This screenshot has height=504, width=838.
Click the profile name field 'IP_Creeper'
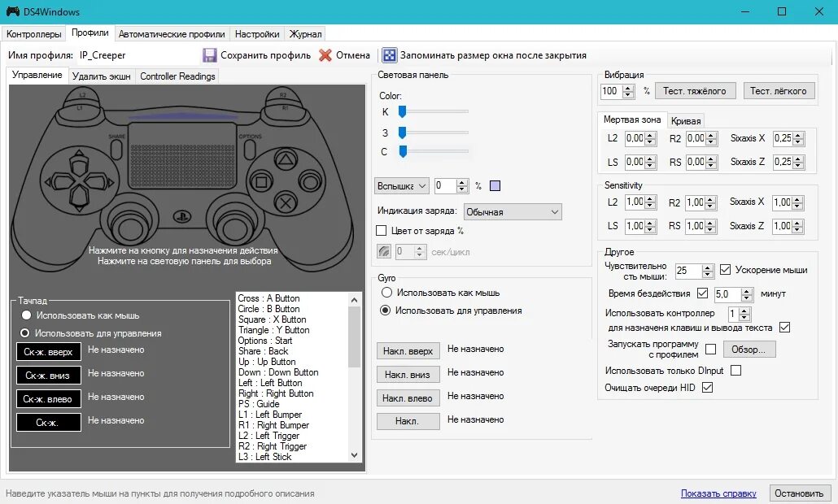(137, 55)
